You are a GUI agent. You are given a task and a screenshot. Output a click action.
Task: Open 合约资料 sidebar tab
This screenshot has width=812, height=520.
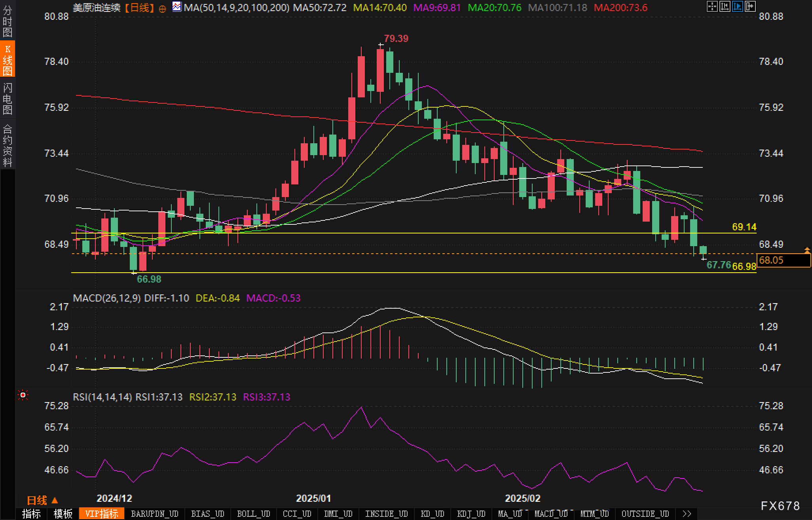(x=8, y=145)
